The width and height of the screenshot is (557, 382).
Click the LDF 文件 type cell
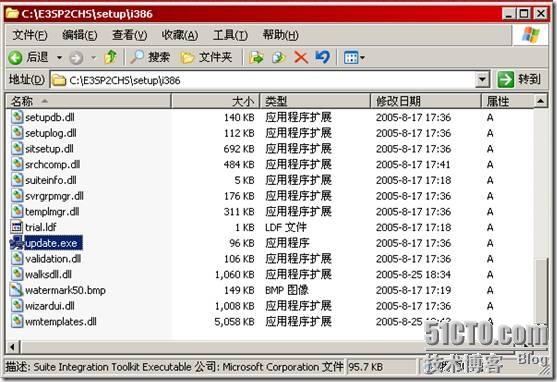286,227
